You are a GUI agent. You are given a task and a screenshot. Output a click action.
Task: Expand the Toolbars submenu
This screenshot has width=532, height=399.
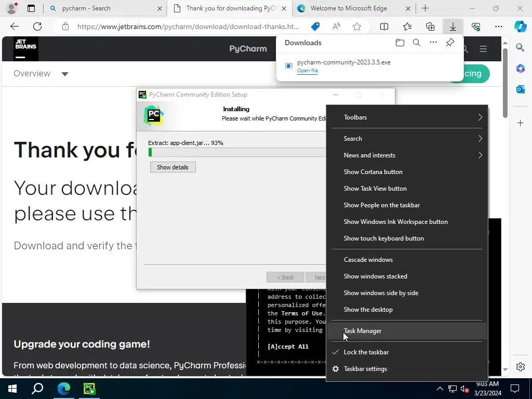[x=407, y=117]
